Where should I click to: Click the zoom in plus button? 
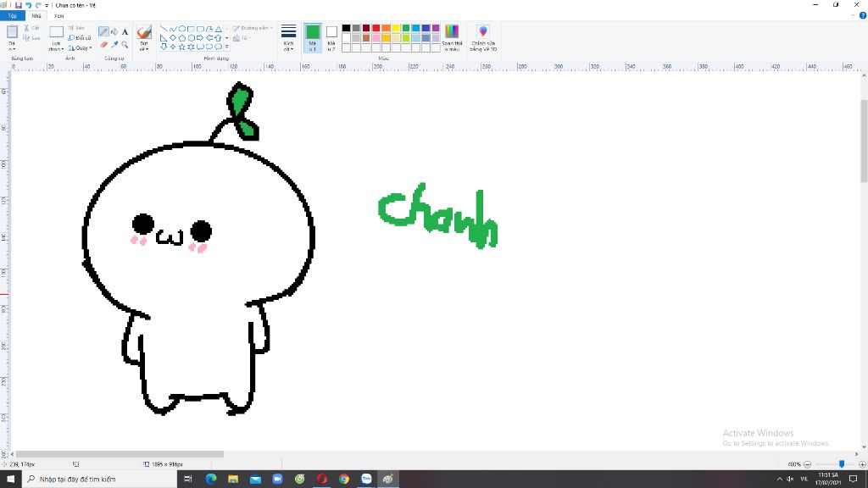click(862, 464)
